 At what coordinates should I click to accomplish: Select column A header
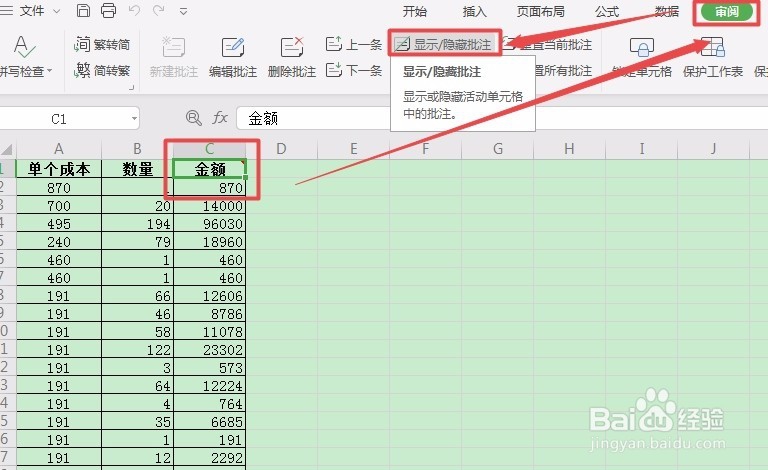pos(59,149)
